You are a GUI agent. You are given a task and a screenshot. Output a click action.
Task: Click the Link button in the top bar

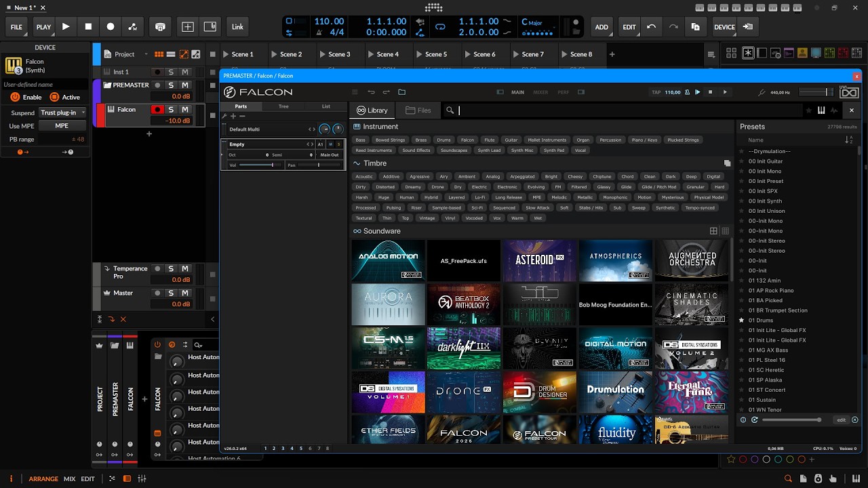(237, 26)
